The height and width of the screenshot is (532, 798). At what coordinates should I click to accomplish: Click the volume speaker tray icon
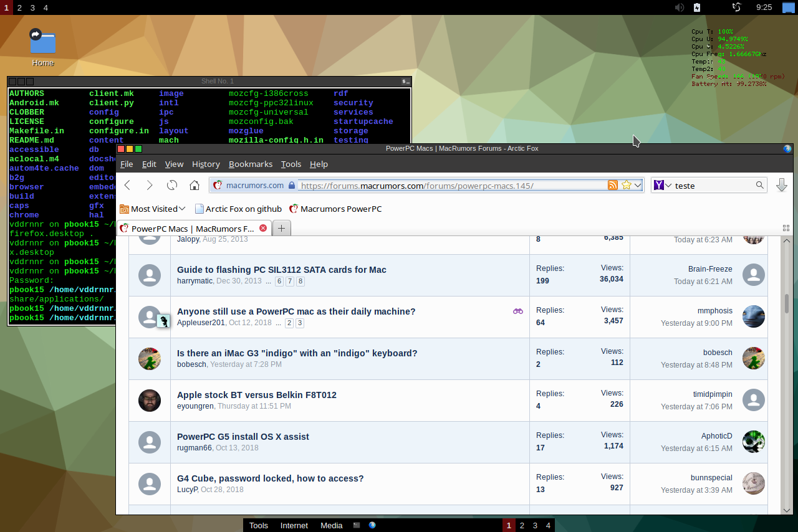(x=680, y=7)
